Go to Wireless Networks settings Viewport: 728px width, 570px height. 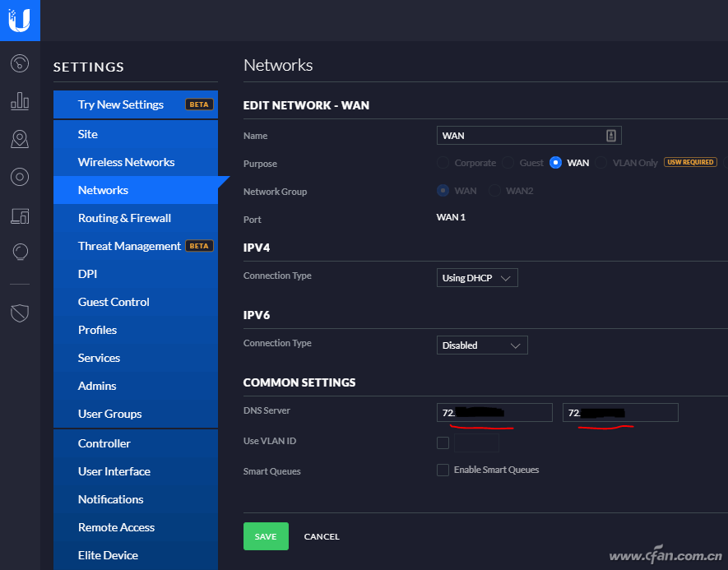tap(126, 162)
